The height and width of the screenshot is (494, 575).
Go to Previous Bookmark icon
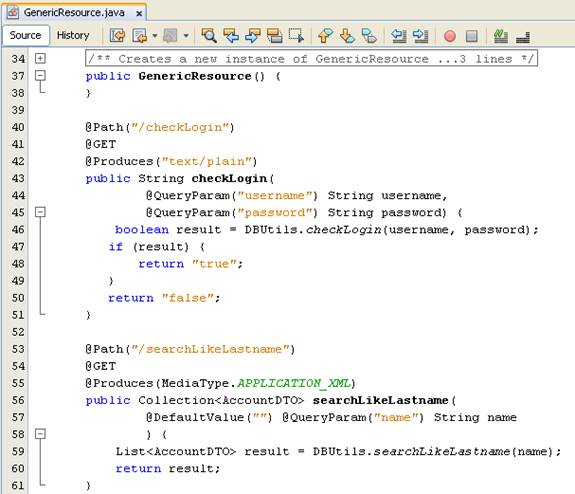[x=325, y=36]
